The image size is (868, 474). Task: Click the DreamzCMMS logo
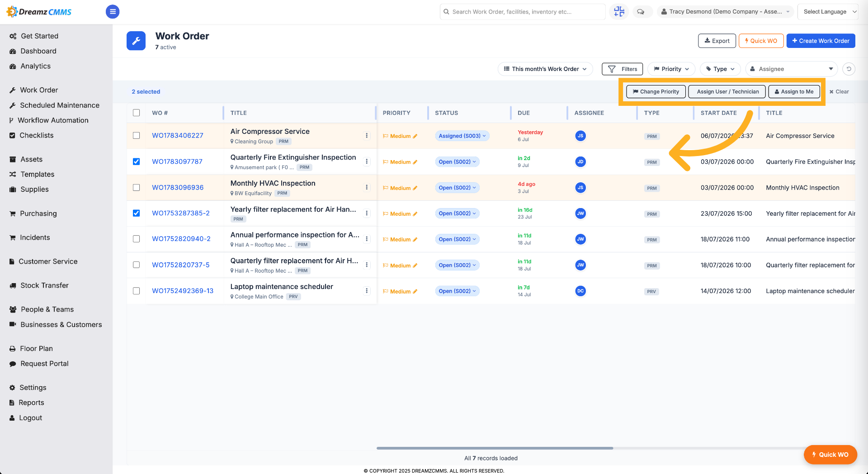click(x=39, y=12)
